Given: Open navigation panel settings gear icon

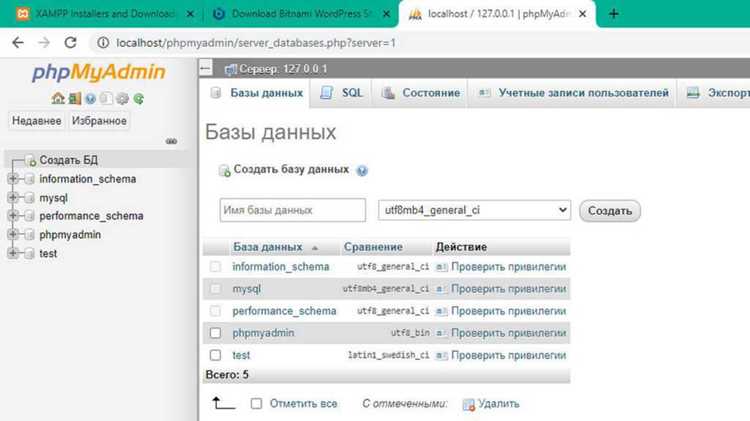Looking at the screenshot, I should point(122,99).
